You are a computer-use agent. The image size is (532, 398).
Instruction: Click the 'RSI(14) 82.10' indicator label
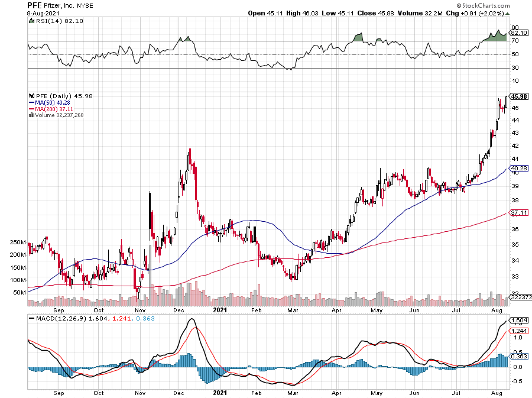point(59,21)
